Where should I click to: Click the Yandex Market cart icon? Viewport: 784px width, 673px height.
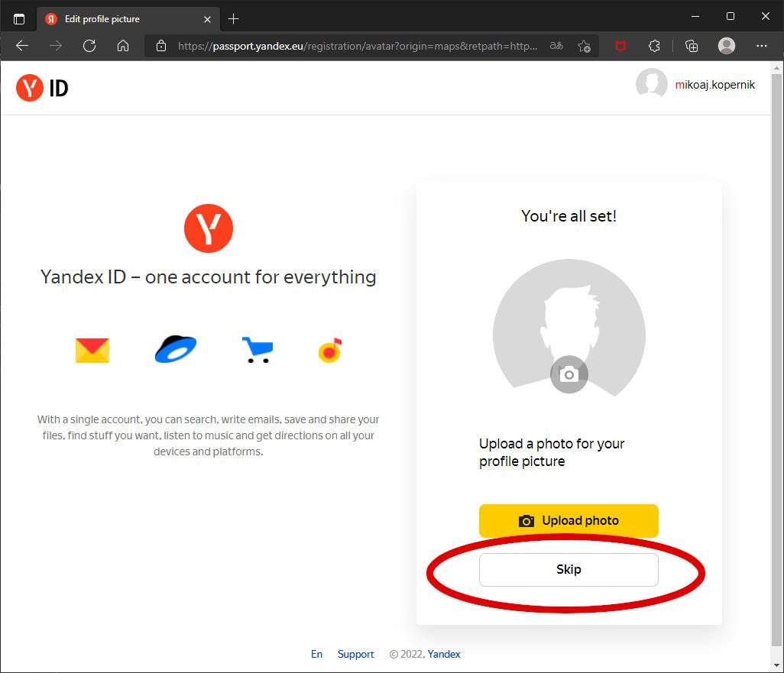tap(258, 350)
